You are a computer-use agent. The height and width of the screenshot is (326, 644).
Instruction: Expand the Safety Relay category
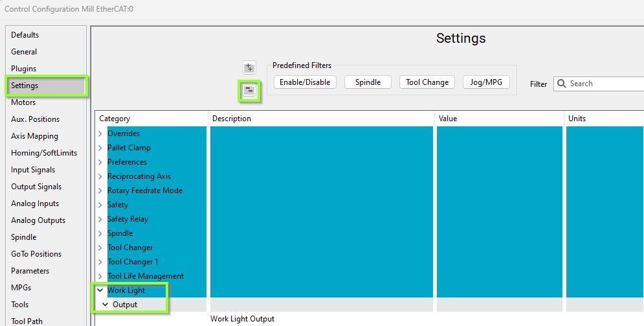[x=100, y=219]
